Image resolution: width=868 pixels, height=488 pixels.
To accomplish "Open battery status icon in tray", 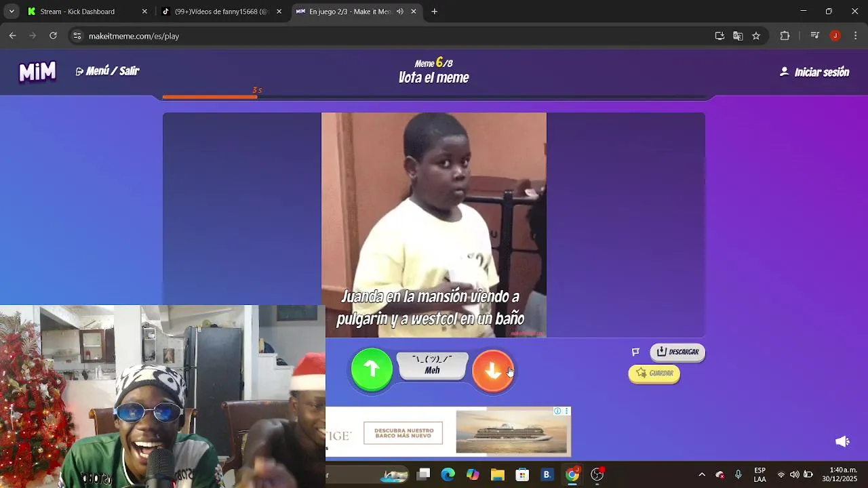I will 808,474.
